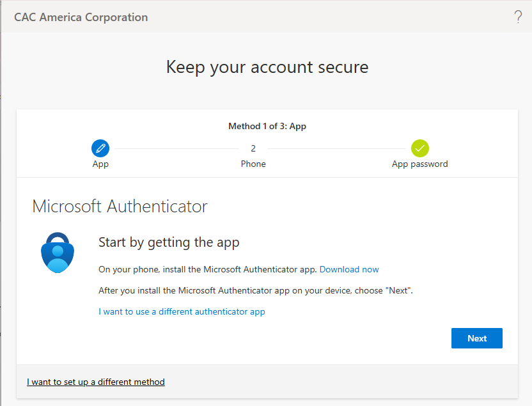This screenshot has width=532, height=406.
Task: Click the 'Start by getting the app' heading
Action: pyautogui.click(x=169, y=242)
